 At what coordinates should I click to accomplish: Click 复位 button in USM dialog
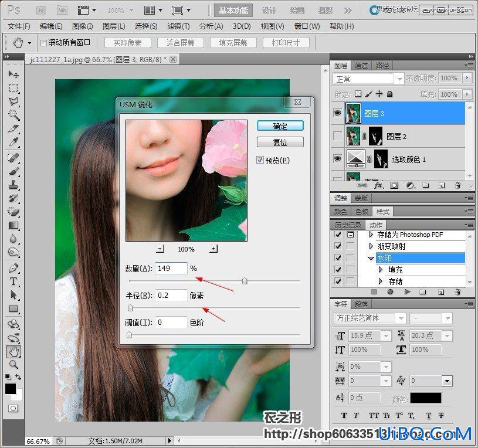280,142
